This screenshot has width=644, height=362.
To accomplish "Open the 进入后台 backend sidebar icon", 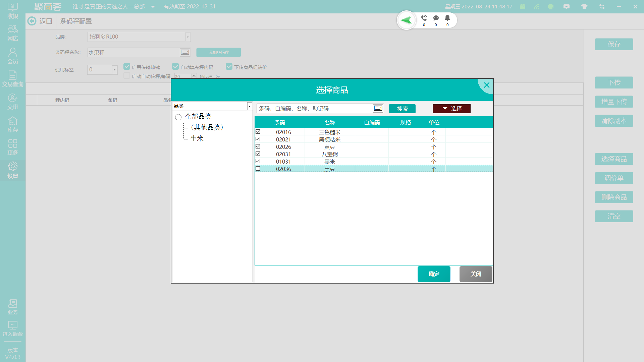I will 13,328.
